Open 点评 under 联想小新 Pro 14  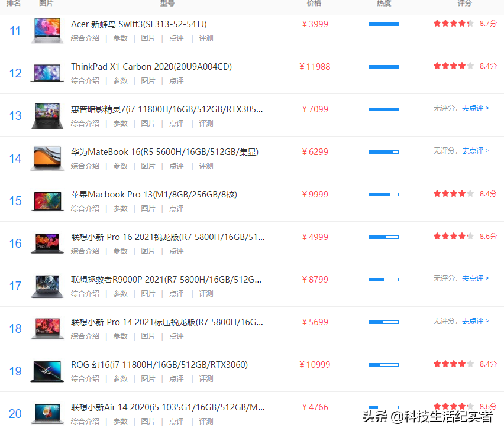[x=176, y=336]
